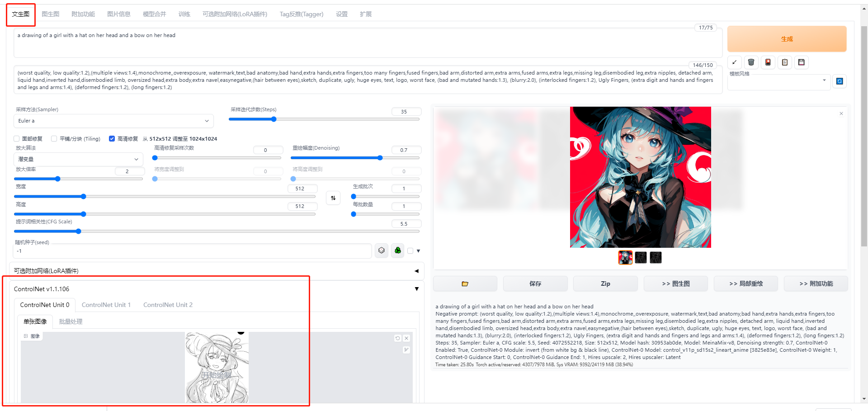This screenshot has width=868, height=411.
Task: Close the output image preview with X
Action: [x=841, y=113]
